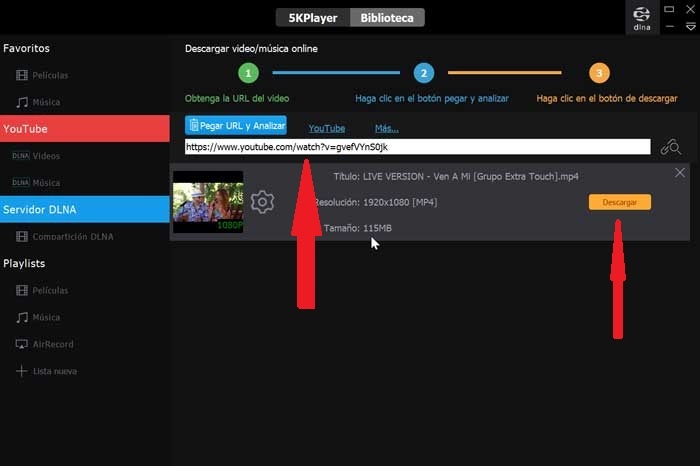Click the video thumbnail preview
700x466 pixels.
208,202
